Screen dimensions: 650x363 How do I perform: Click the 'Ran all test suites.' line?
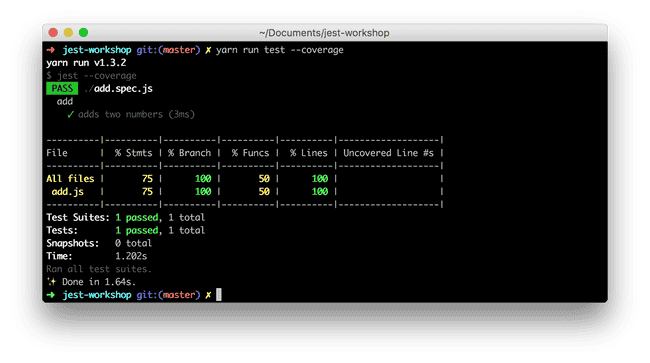point(99,269)
